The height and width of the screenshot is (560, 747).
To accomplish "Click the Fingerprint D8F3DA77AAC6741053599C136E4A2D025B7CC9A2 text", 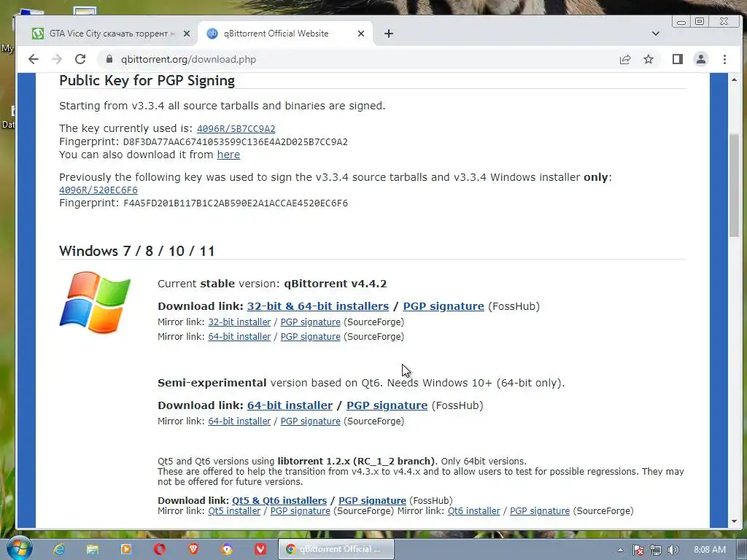I will [x=204, y=142].
